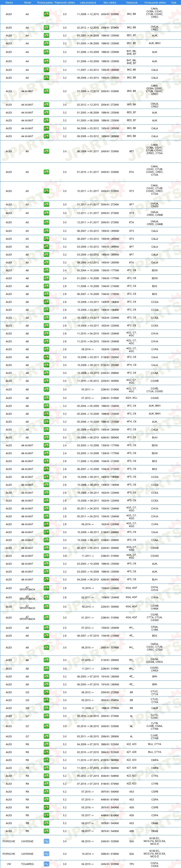Click the 2.5 displacement cell of A8
Screen dimensions: 181x868
(x=65, y=628)
